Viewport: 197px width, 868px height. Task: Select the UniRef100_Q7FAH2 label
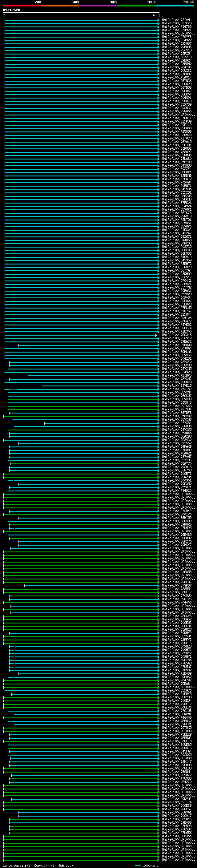tap(177, 74)
